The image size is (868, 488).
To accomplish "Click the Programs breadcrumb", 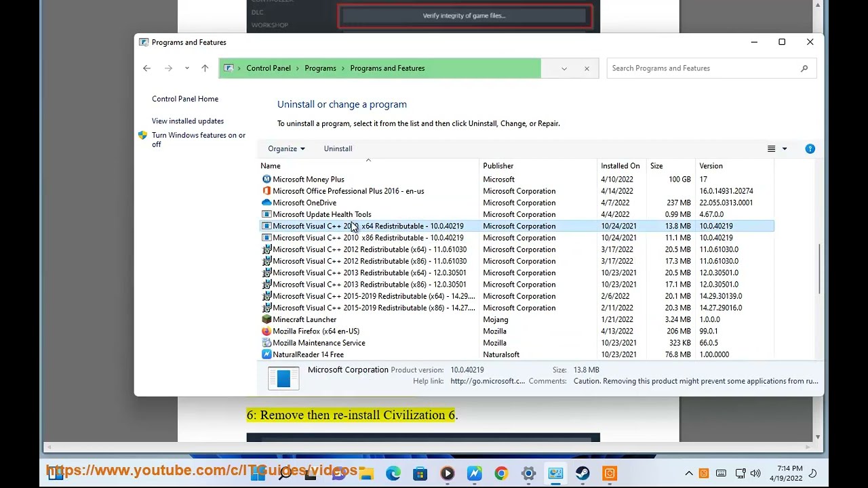I will [320, 68].
